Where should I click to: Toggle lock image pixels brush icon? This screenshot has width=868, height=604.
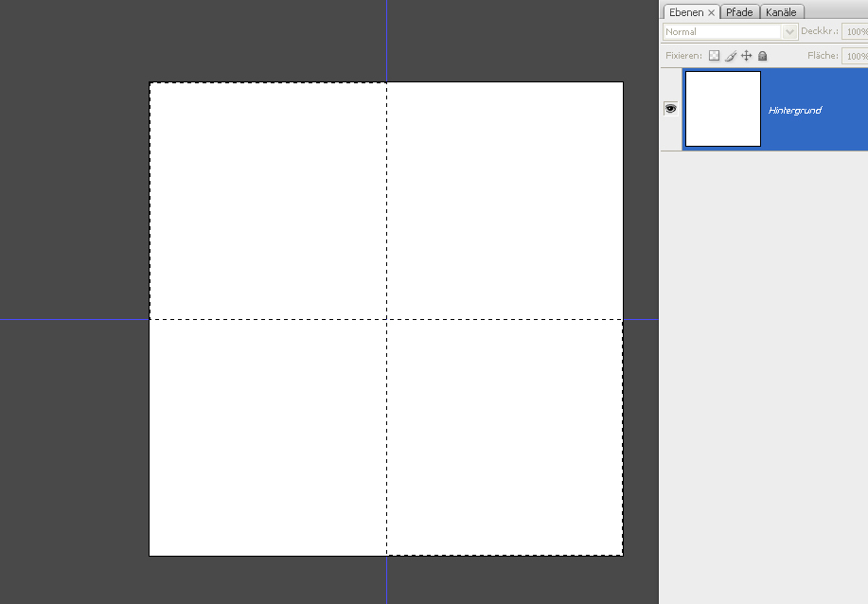click(731, 55)
